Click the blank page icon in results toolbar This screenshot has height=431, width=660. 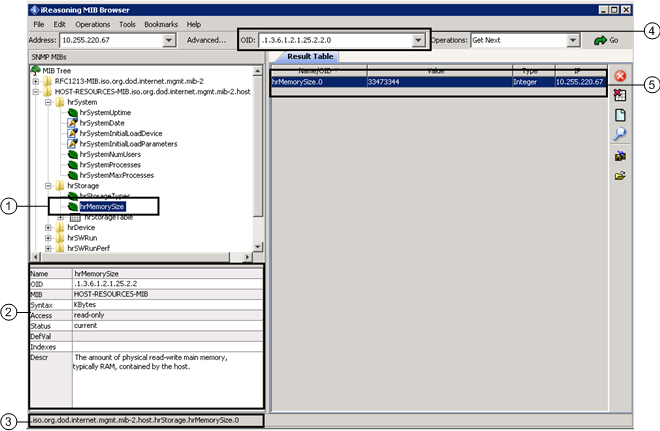click(x=620, y=115)
